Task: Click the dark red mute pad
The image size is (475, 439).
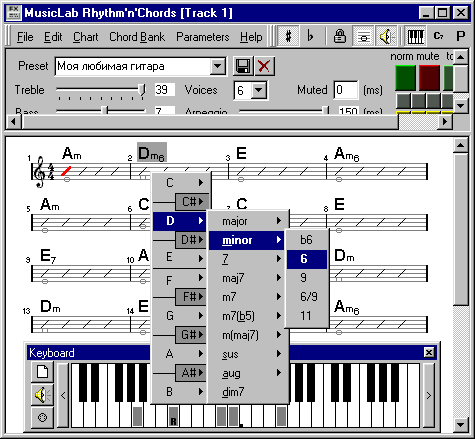Action: [x=429, y=78]
